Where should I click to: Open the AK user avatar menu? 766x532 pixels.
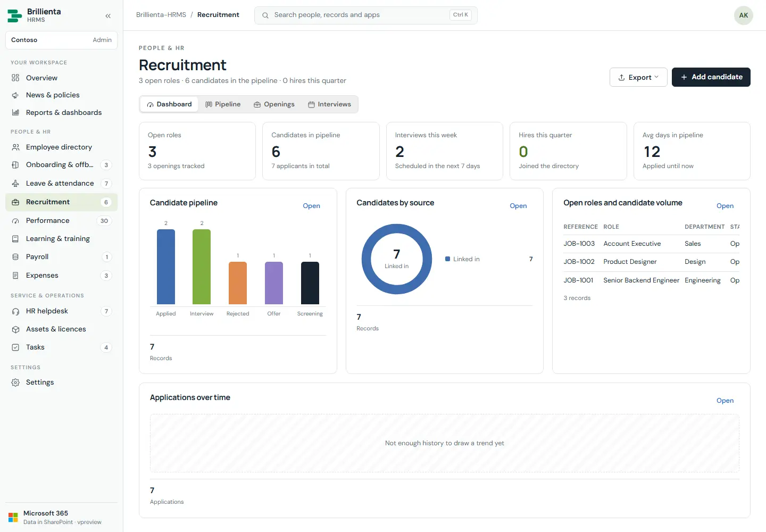coord(744,15)
